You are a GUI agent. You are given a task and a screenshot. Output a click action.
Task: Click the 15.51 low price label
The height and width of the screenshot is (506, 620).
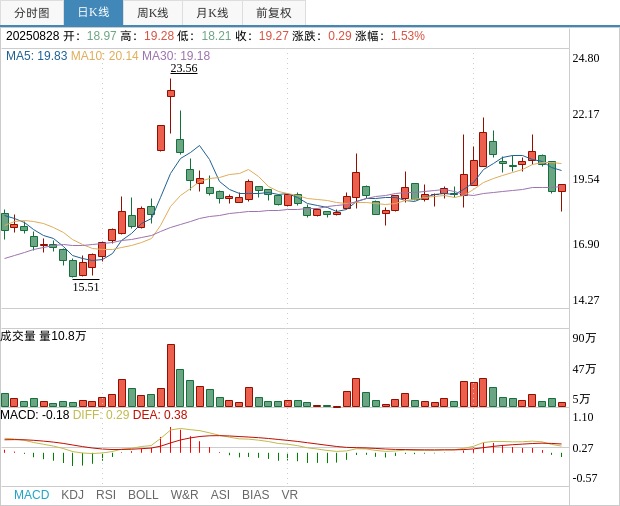(86, 286)
